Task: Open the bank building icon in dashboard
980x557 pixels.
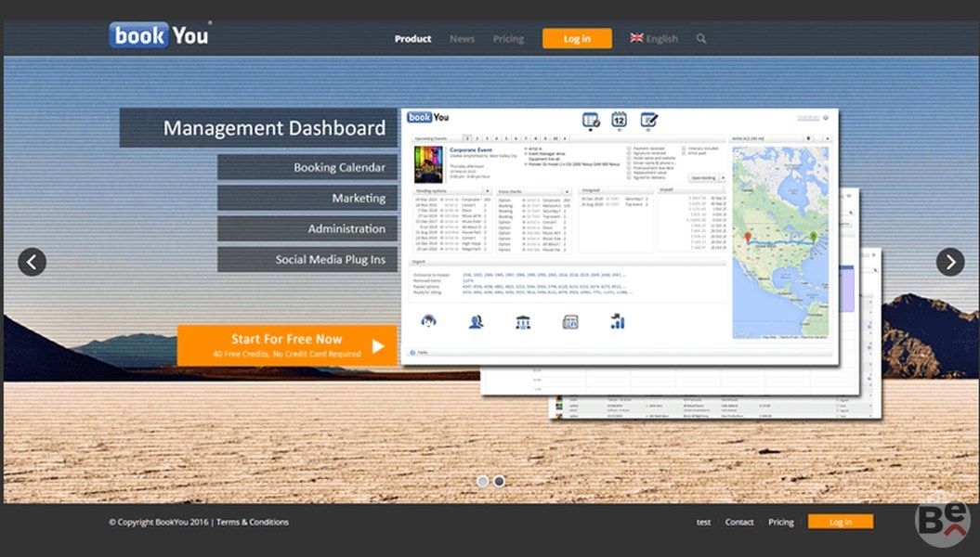Action: point(523,321)
